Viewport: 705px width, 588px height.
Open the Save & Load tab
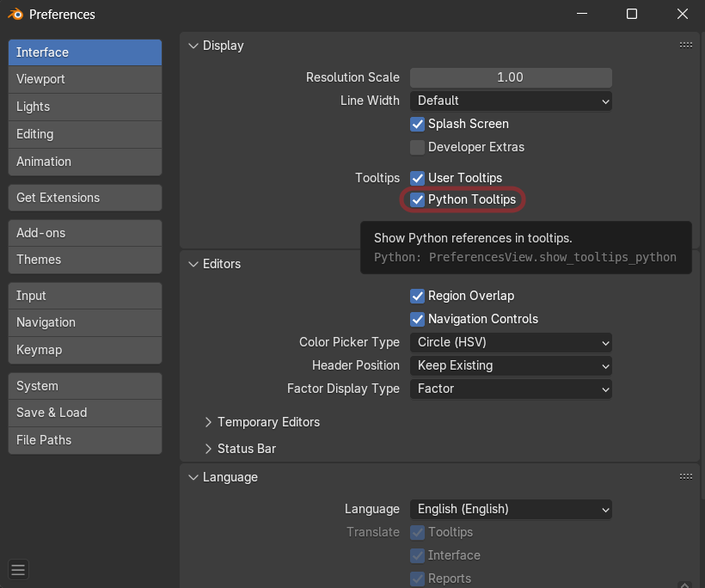85,413
